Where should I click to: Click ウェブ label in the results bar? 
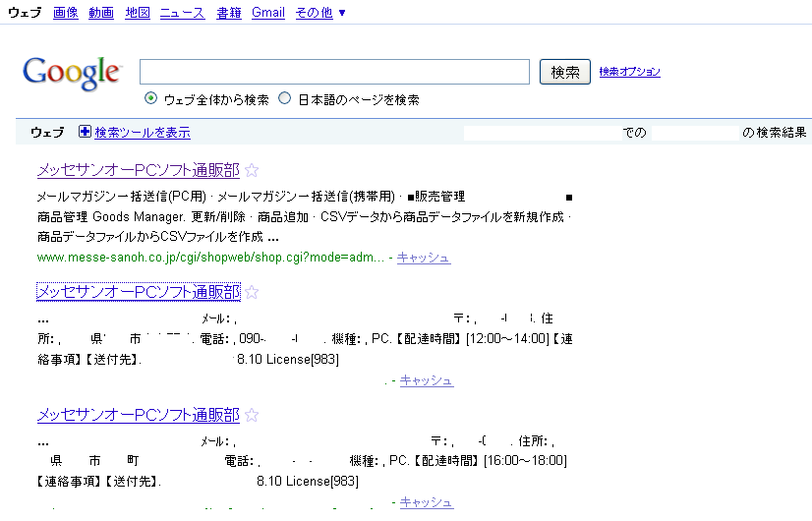(x=47, y=132)
